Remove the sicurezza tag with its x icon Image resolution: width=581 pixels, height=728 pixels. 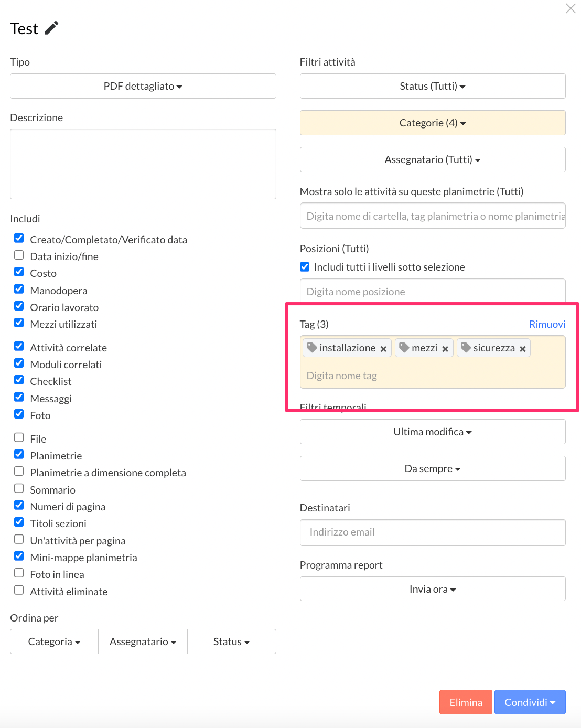click(522, 349)
